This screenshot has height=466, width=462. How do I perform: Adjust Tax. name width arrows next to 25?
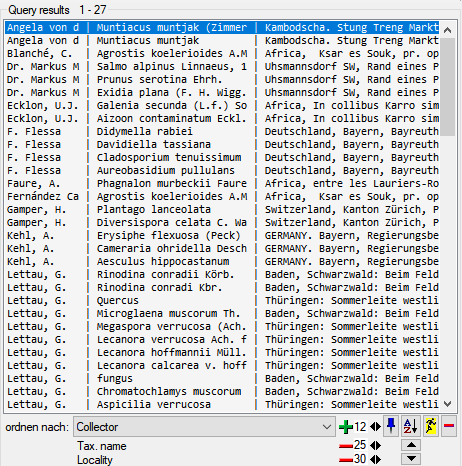(375, 445)
